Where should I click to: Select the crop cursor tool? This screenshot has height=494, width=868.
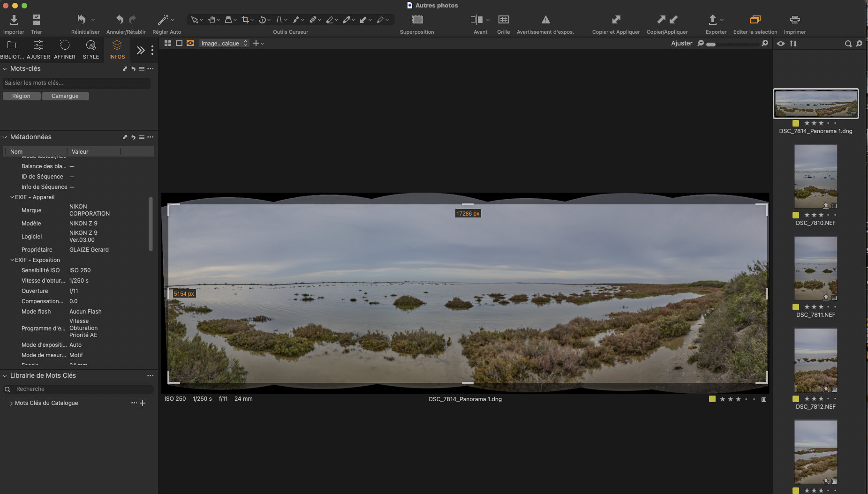click(x=245, y=20)
